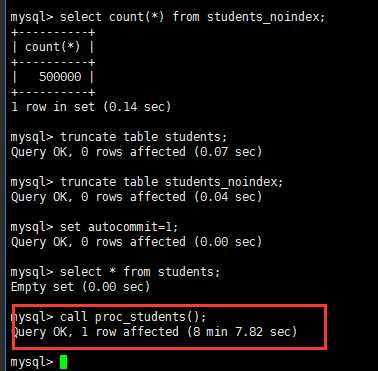Viewport: 378px width, 371px height.
Task: Click the select * from students; command
Action: click(x=140, y=272)
